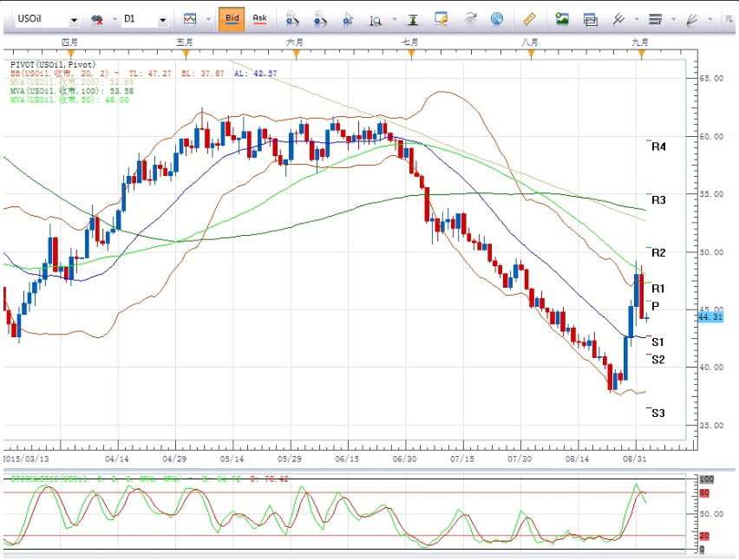Image resolution: width=739 pixels, height=560 pixels.
Task: Click the zoom in icon
Action: pyautogui.click(x=292, y=20)
